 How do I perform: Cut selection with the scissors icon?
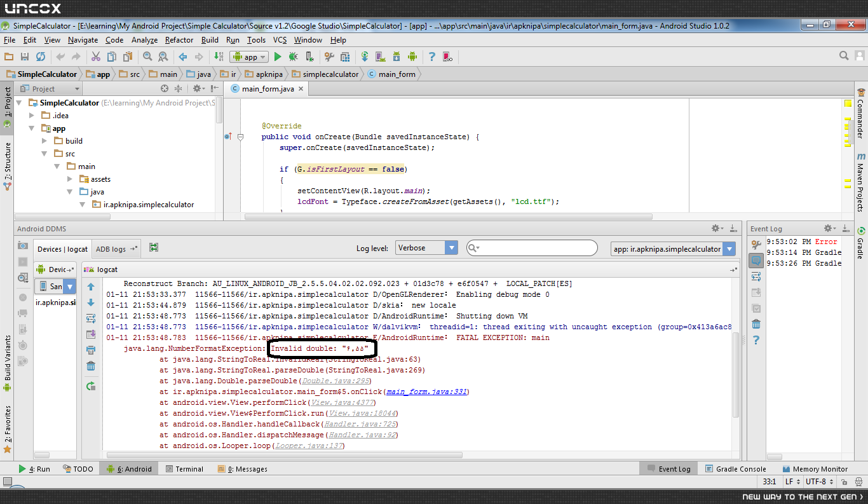96,57
